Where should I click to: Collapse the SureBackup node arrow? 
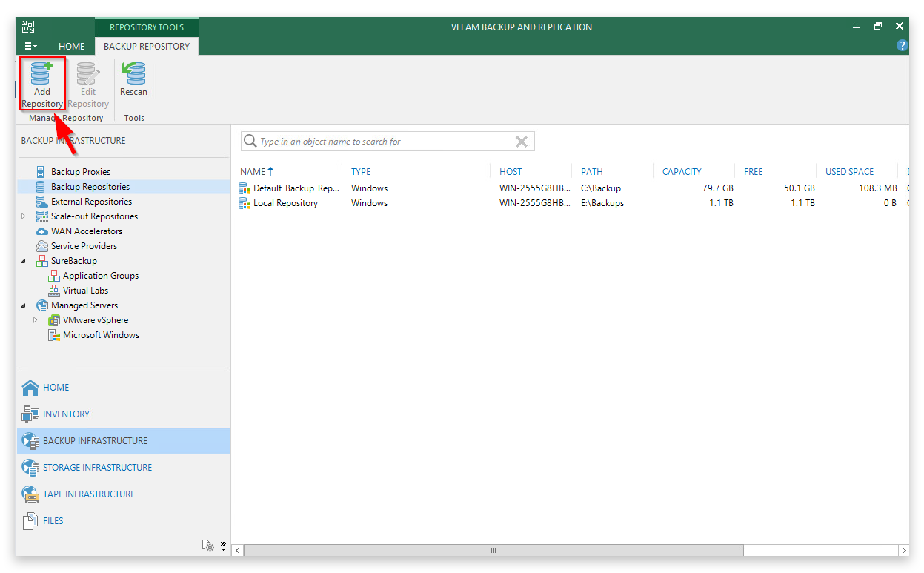[24, 261]
